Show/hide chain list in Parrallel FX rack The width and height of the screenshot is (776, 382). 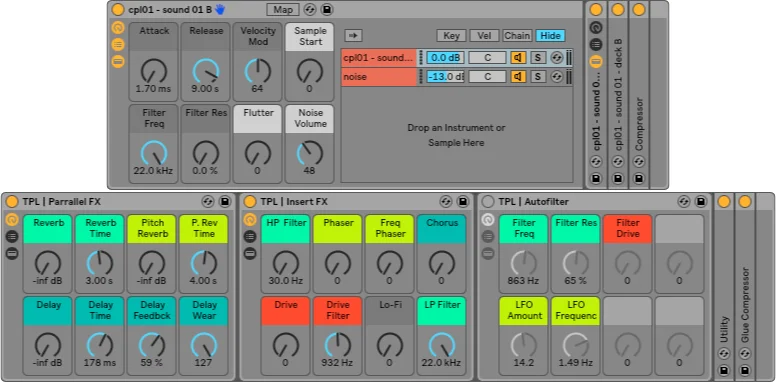pyautogui.click(x=12, y=236)
